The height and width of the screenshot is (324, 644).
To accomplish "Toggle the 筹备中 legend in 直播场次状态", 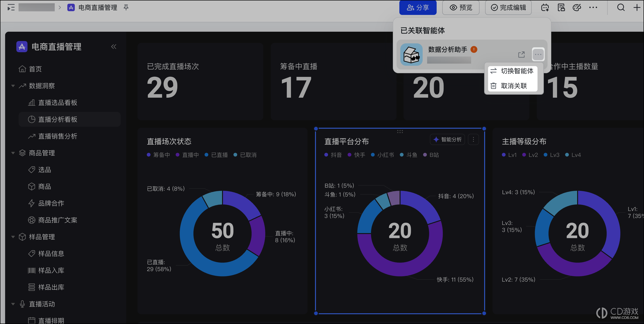I will [158, 155].
